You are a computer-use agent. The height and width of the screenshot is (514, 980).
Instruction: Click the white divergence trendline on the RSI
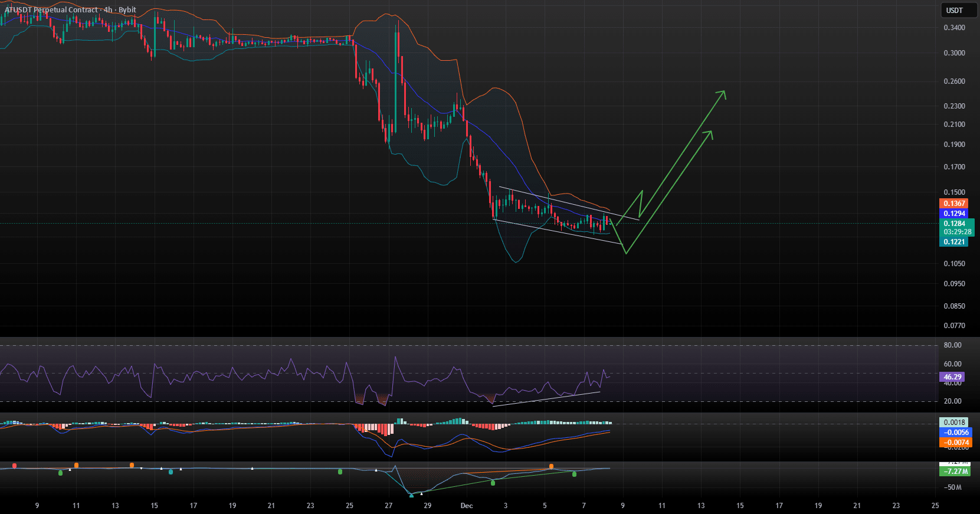546,399
